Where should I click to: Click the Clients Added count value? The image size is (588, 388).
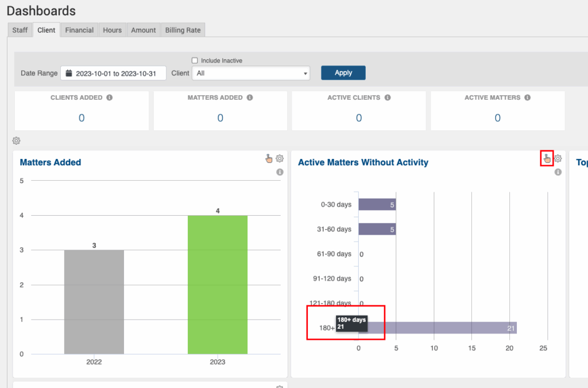pos(82,118)
